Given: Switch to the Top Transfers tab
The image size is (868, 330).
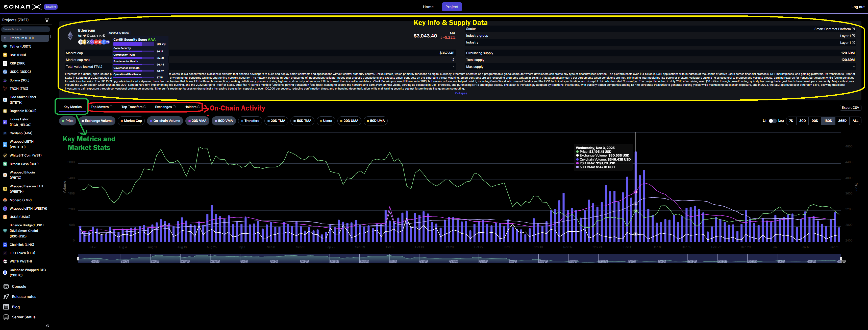Looking at the screenshot, I should 132,107.
